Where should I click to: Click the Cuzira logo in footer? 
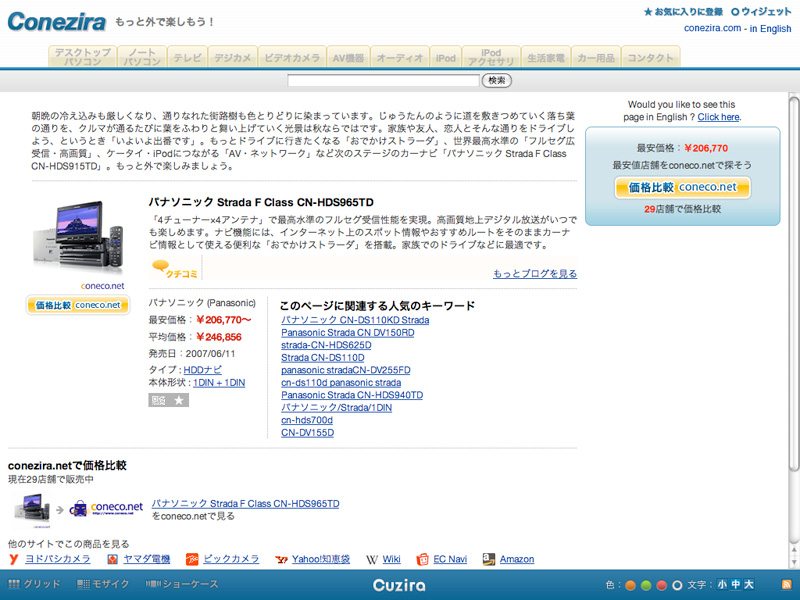tap(399, 585)
